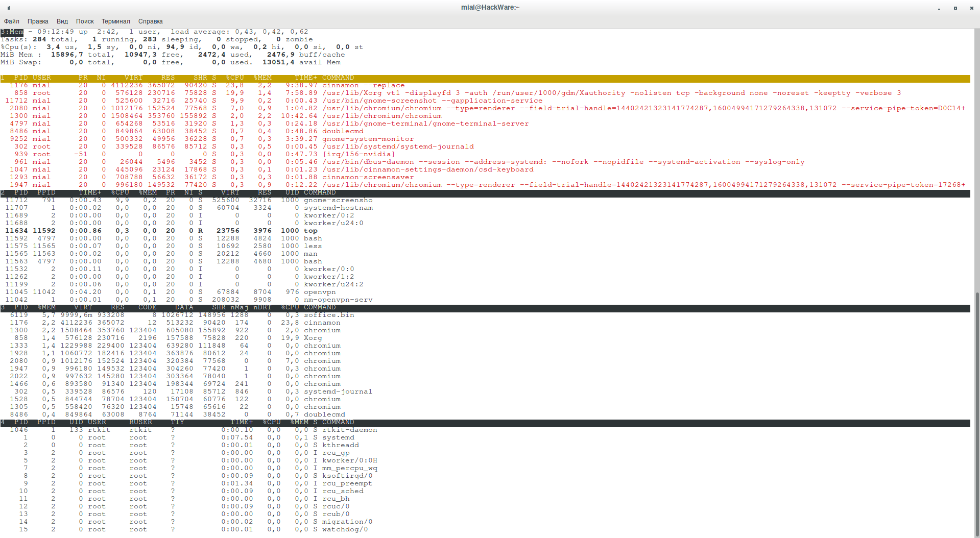This screenshot has width=980, height=538.
Task: Open the Вид menu
Action: [x=62, y=21]
